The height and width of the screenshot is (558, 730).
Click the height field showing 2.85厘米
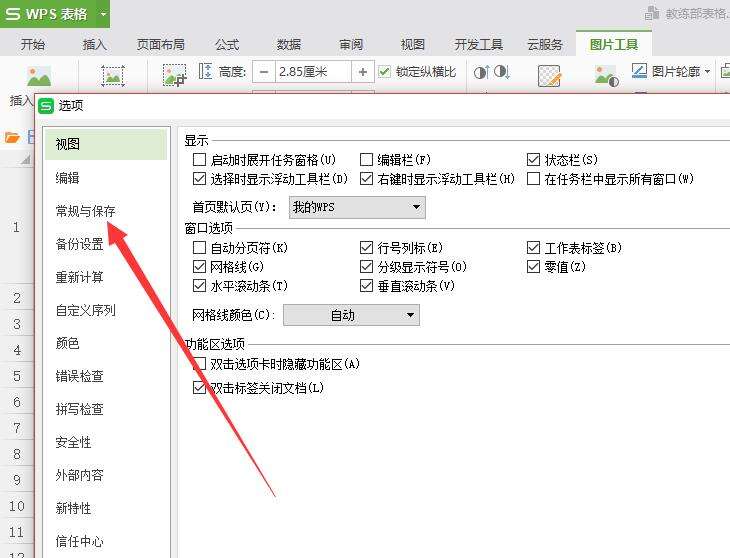313,72
